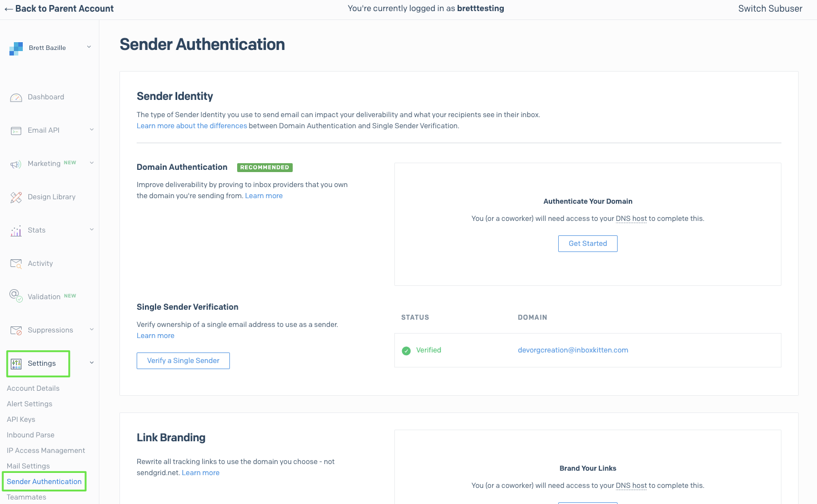Click DNS host term under Authenticate Your Domain

631,219
